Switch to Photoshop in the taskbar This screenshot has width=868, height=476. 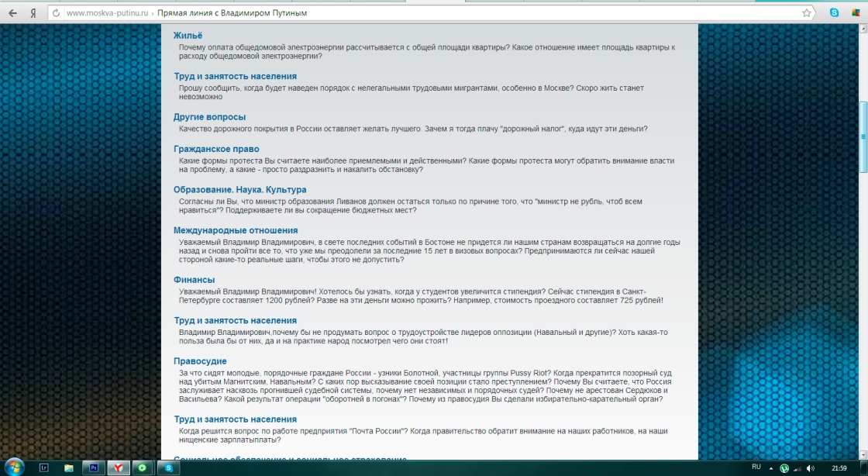(x=94, y=467)
